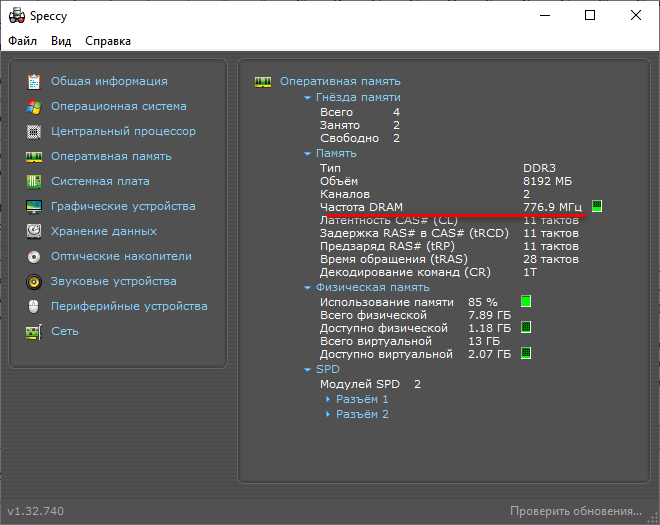Go to Операционная система section
This screenshot has height=525, width=660.
[x=119, y=106]
